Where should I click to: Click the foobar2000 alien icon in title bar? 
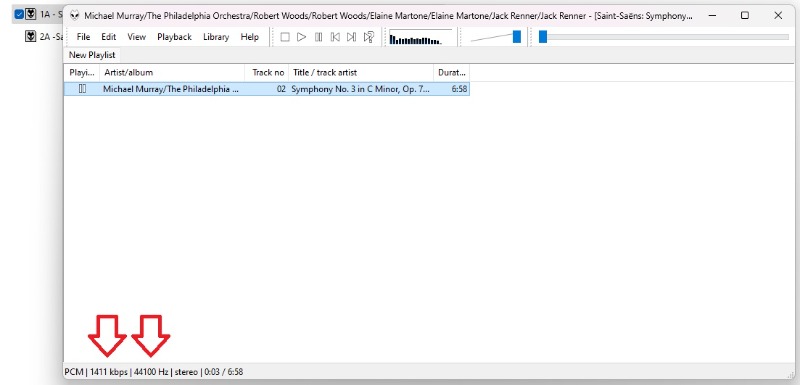[75, 15]
